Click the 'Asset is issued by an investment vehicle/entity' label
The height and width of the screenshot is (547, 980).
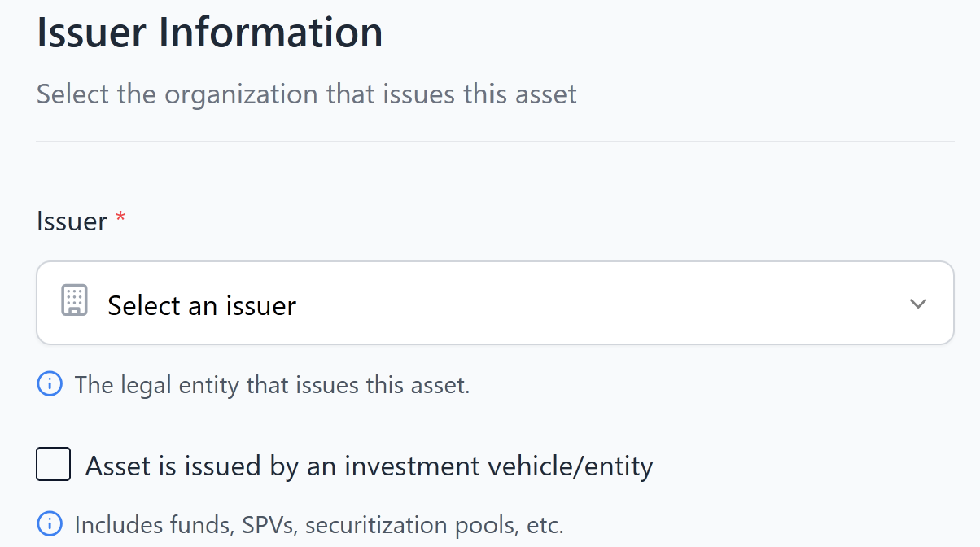click(369, 466)
